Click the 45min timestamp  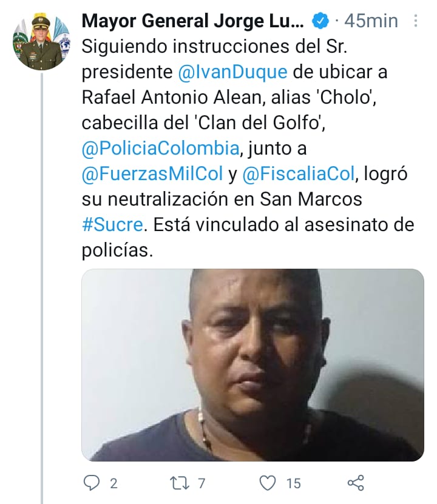371,21
